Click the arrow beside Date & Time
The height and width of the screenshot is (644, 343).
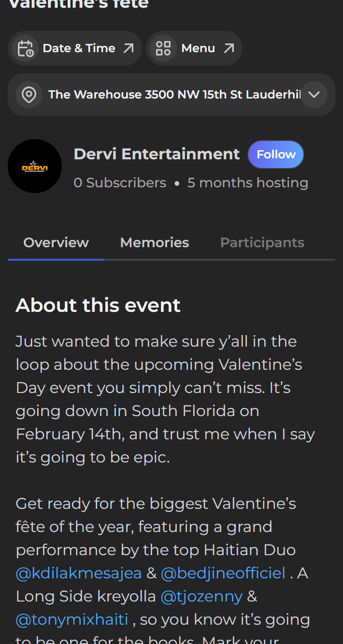pos(129,48)
